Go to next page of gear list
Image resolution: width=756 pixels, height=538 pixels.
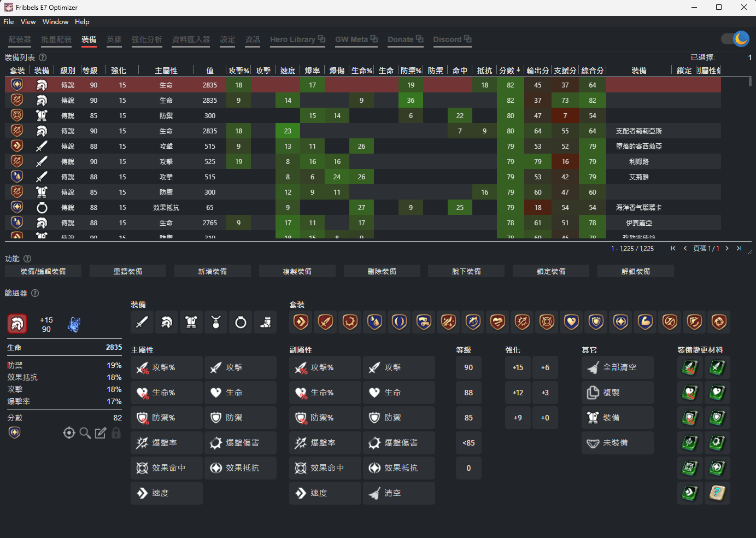pyautogui.click(x=726, y=248)
